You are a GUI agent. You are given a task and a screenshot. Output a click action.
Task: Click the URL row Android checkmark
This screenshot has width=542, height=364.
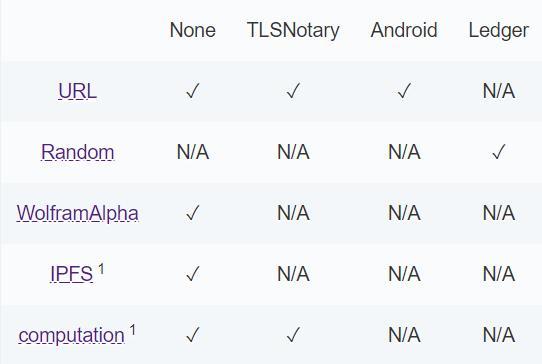(404, 91)
